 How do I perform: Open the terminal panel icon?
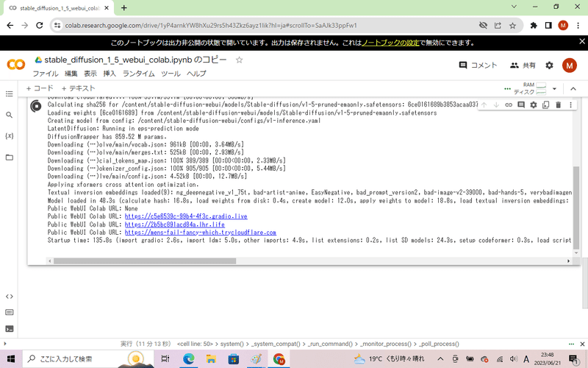[x=10, y=329]
